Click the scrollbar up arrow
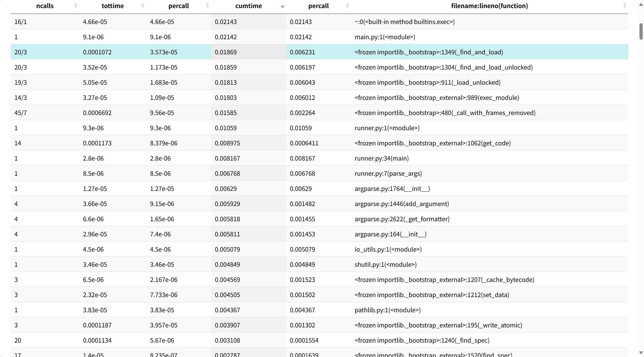 641,5
